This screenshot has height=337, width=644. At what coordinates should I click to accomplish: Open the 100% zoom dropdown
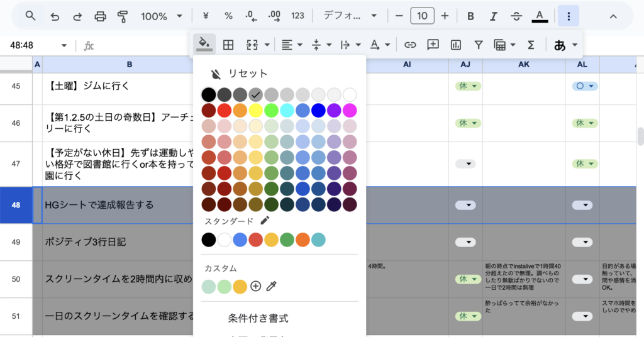[x=162, y=16]
